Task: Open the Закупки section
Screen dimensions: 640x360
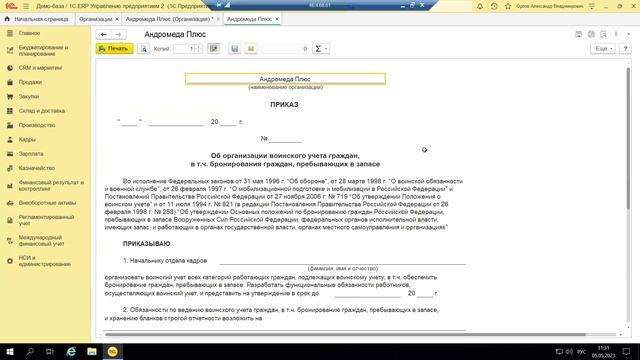Action: pyautogui.click(x=29, y=96)
